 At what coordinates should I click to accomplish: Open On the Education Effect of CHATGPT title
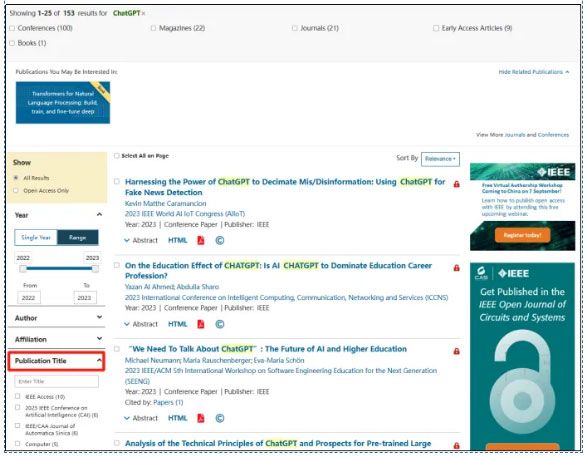(278, 271)
